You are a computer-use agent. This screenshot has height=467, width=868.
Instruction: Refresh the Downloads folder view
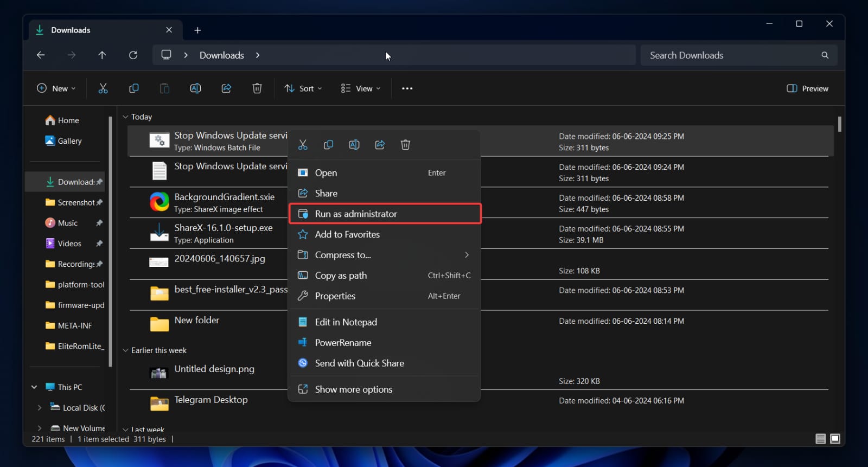coord(133,55)
